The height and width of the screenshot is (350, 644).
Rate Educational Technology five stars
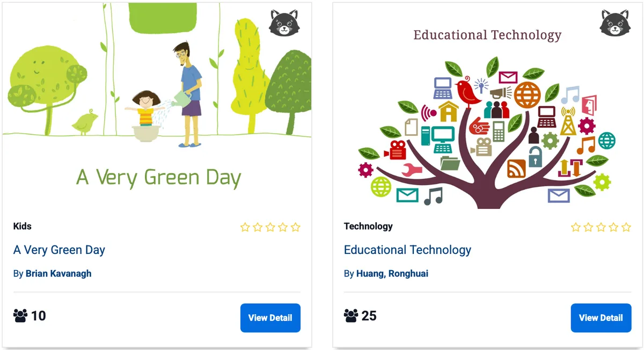(x=626, y=227)
